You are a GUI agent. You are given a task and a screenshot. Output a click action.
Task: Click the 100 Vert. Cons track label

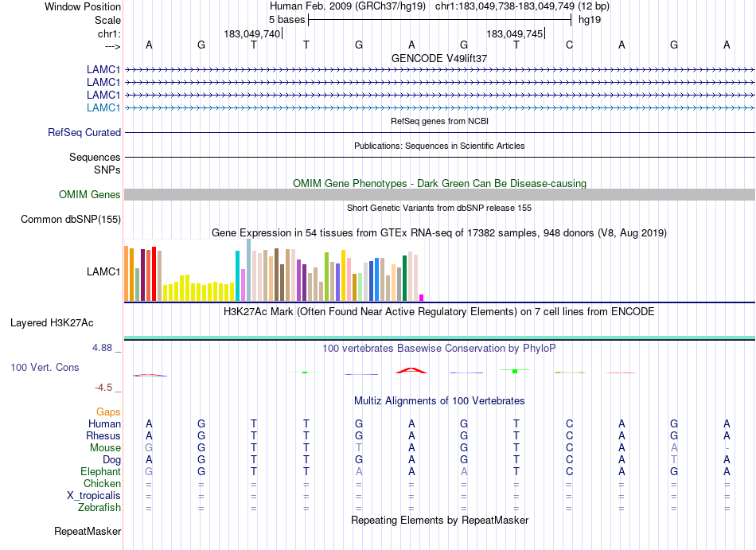tap(45, 367)
